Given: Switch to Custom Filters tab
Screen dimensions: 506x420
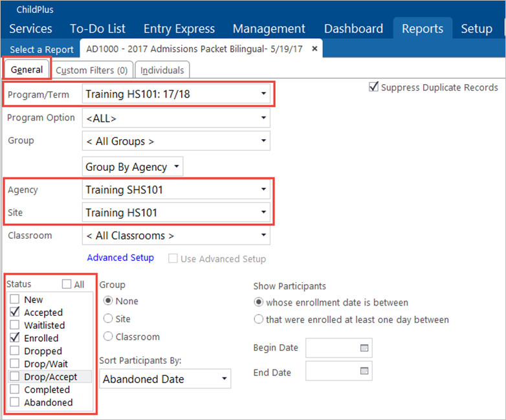Looking at the screenshot, I should tap(92, 71).
